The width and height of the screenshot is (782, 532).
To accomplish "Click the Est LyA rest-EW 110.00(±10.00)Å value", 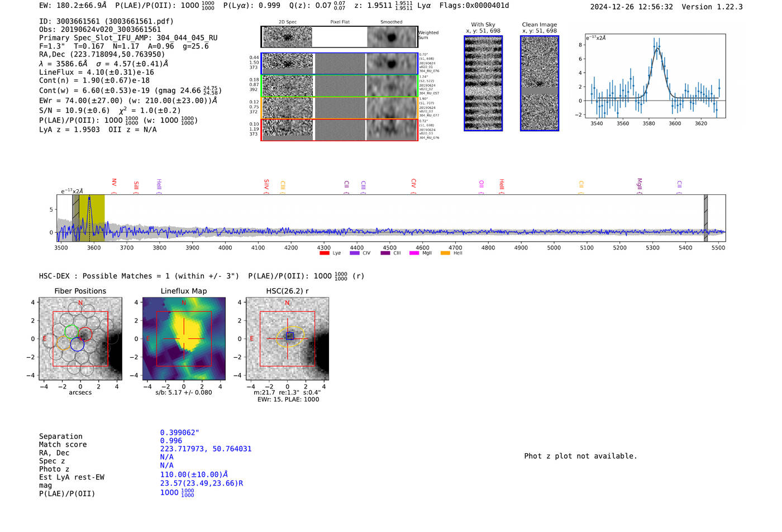I will click(x=194, y=475).
